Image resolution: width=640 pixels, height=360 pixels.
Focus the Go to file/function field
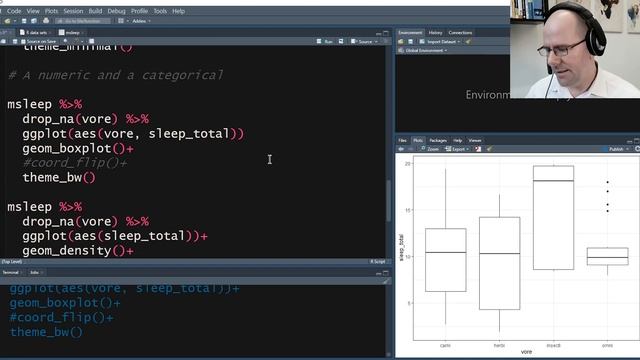click(x=83, y=21)
